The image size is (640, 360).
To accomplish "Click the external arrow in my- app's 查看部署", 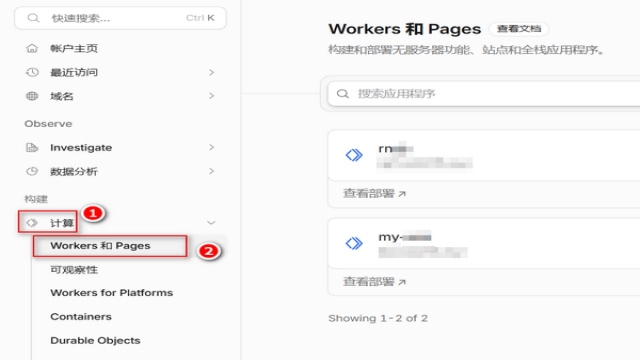I will [402, 282].
